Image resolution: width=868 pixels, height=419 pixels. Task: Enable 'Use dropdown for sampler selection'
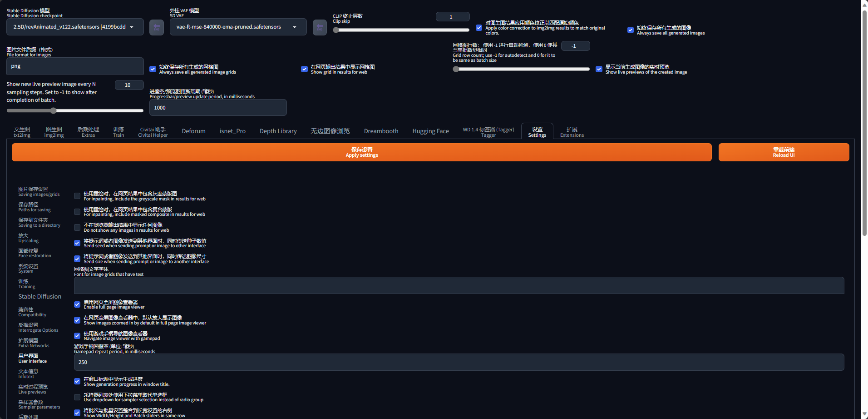click(77, 397)
